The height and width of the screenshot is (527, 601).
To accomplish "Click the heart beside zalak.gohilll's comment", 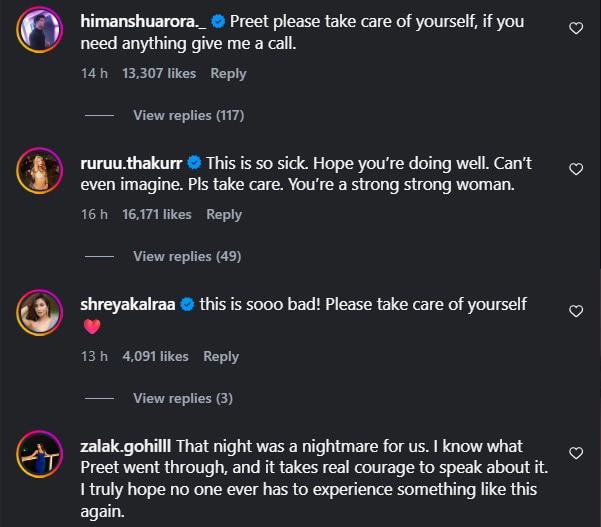I will click(576, 453).
